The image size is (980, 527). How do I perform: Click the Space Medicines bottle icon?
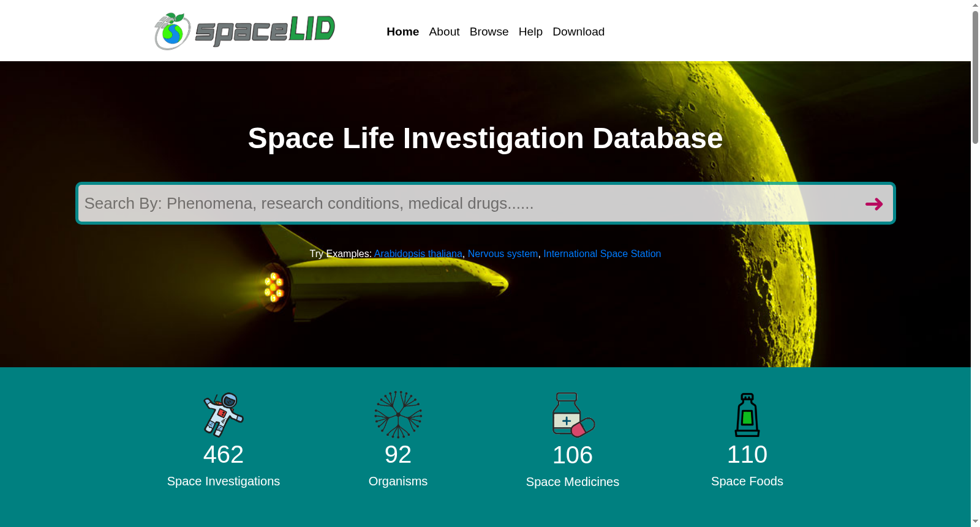point(573,415)
